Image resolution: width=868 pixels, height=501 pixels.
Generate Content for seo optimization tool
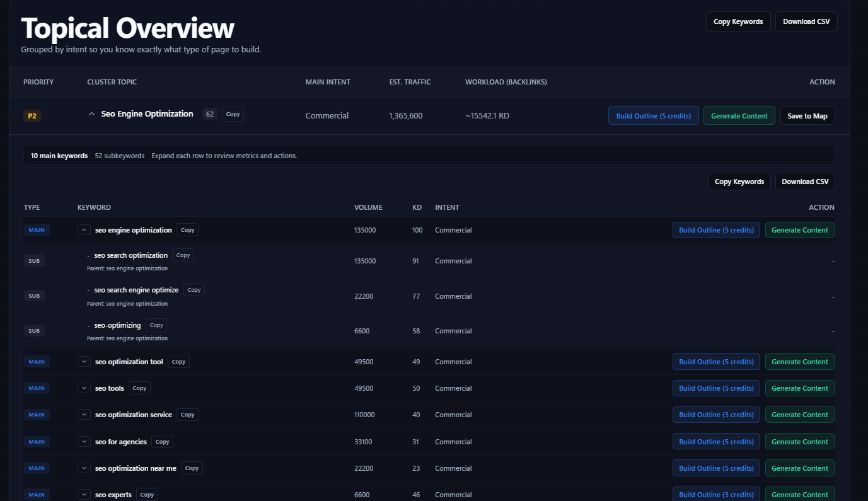pos(800,362)
